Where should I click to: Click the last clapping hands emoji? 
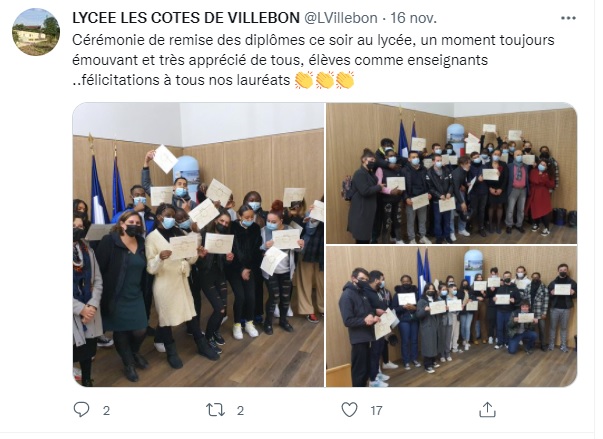click(345, 80)
